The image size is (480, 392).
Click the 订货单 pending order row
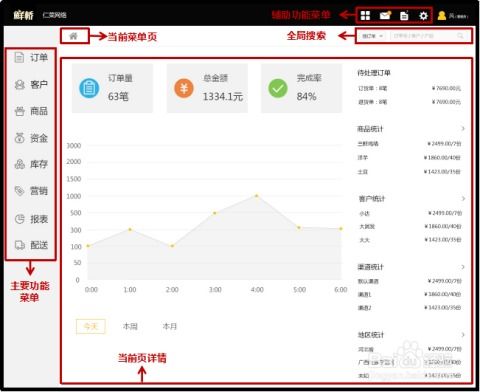[409, 88]
